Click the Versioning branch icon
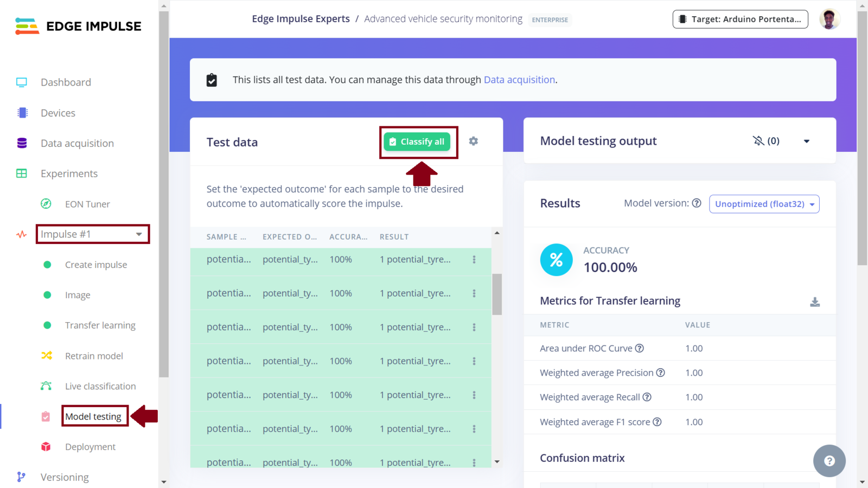This screenshot has width=868, height=488. (x=21, y=477)
